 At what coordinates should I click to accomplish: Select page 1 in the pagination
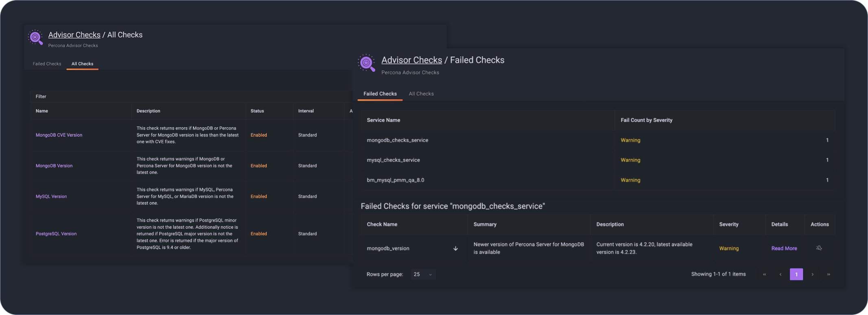click(796, 274)
